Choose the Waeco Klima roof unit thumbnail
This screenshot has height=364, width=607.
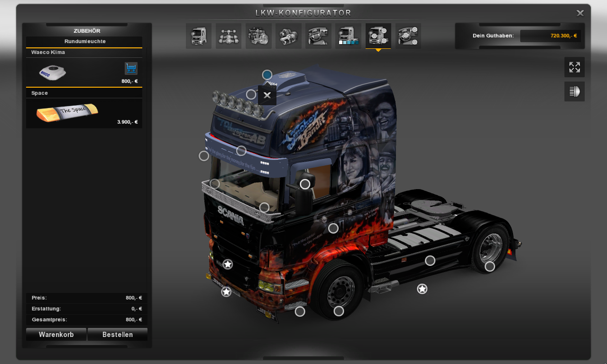[x=52, y=73]
